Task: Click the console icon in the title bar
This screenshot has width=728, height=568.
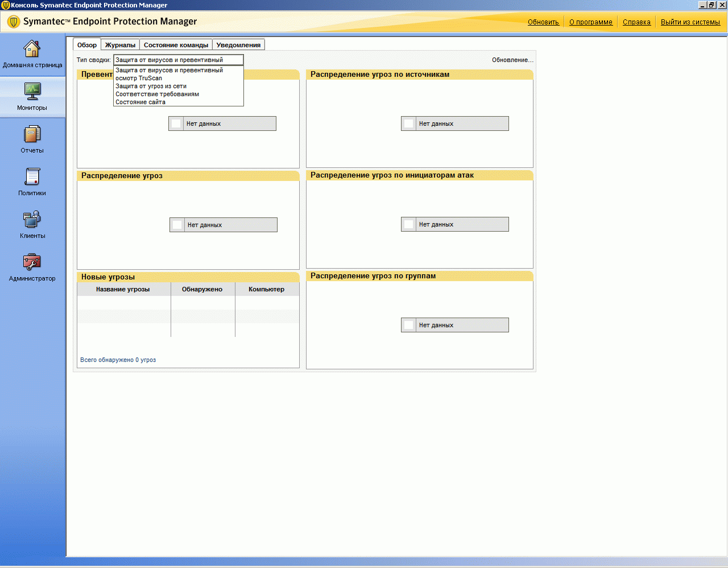Action: pos(5,5)
